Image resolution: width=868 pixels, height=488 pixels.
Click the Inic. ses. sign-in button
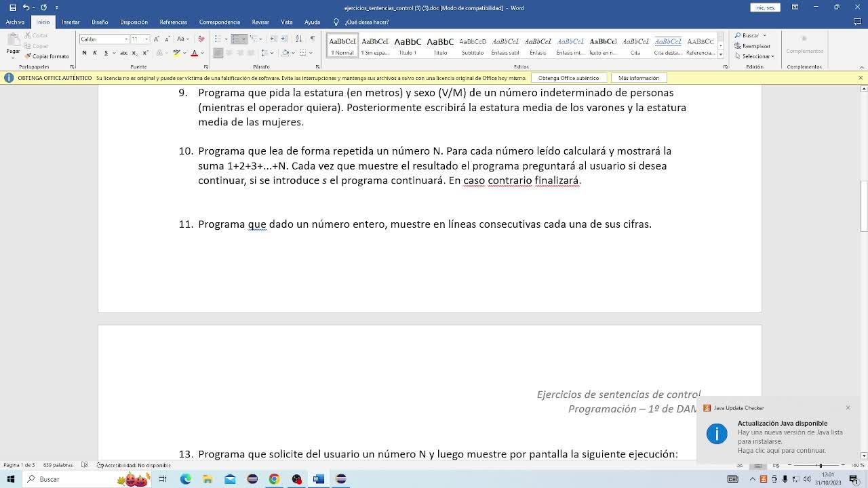tap(765, 7)
